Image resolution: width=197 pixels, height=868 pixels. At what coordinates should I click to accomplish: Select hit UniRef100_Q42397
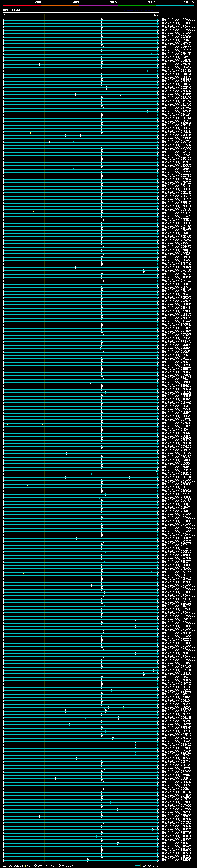pyautogui.click(x=176, y=98)
